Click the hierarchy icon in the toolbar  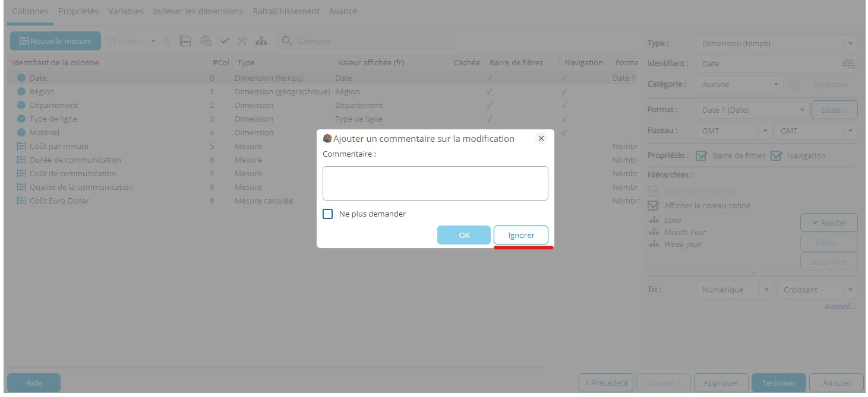point(261,41)
